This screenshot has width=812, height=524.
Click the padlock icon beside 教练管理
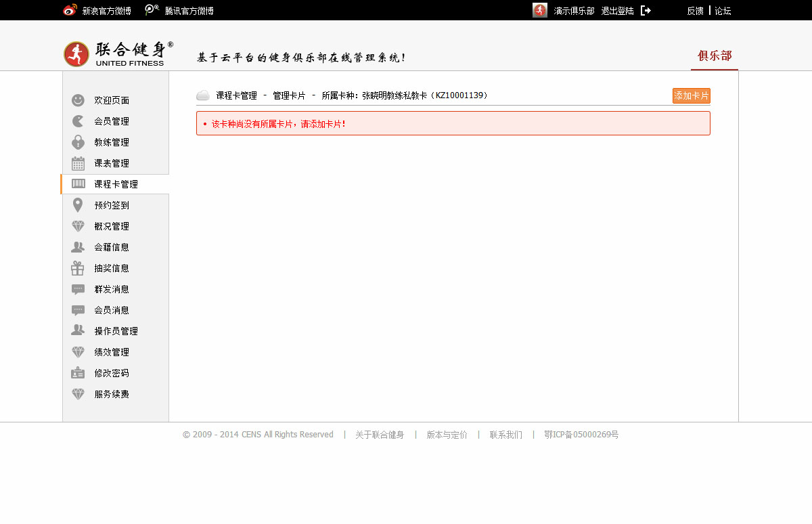(78, 142)
